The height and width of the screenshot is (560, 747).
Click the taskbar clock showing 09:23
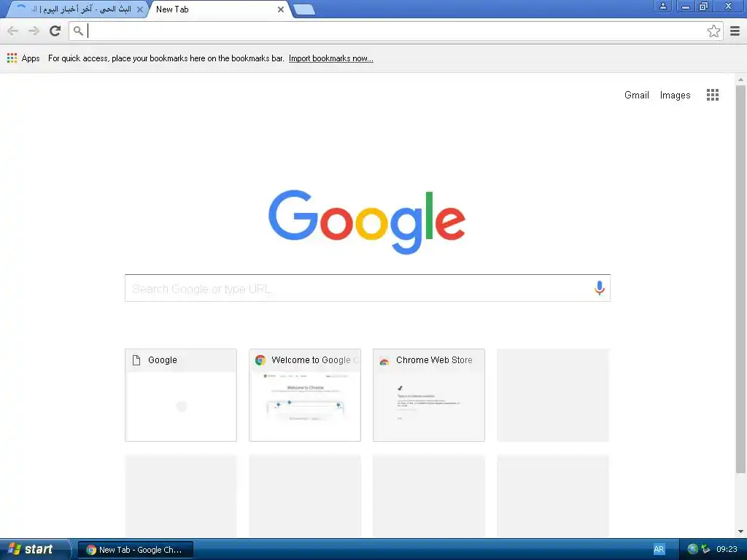click(727, 549)
